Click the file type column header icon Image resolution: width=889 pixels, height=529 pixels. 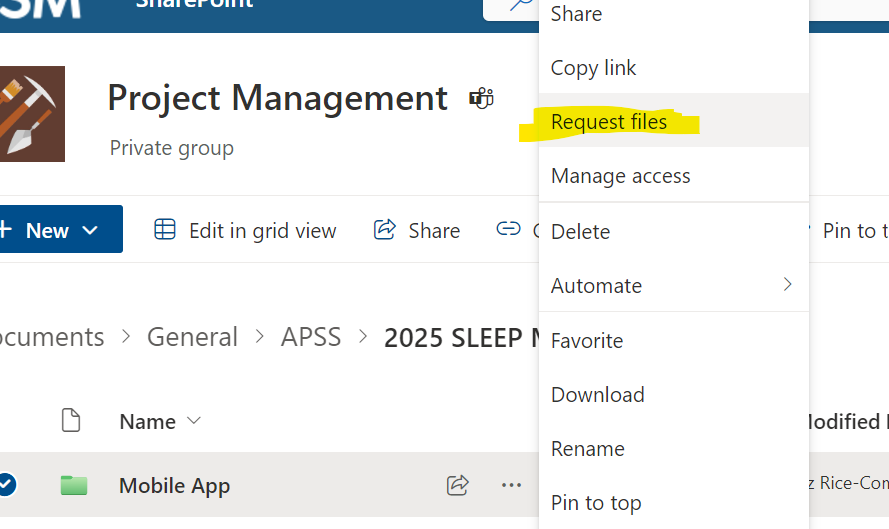(71, 421)
